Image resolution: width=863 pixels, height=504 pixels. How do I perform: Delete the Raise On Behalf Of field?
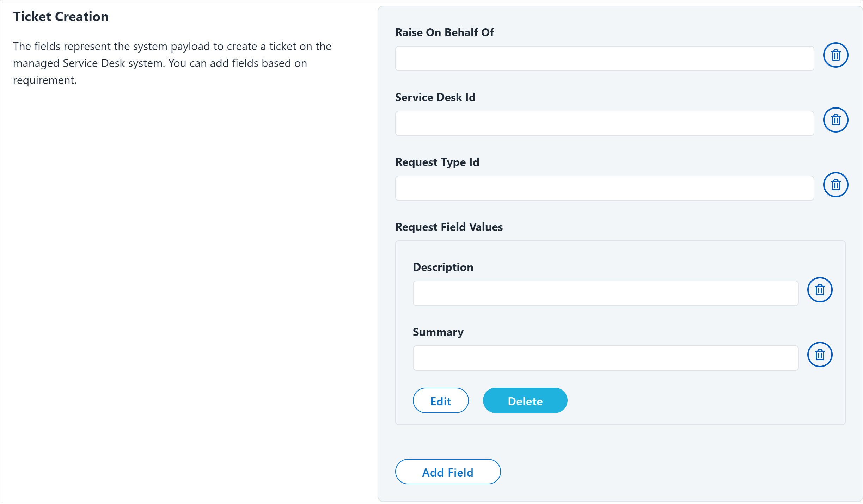[x=836, y=55]
